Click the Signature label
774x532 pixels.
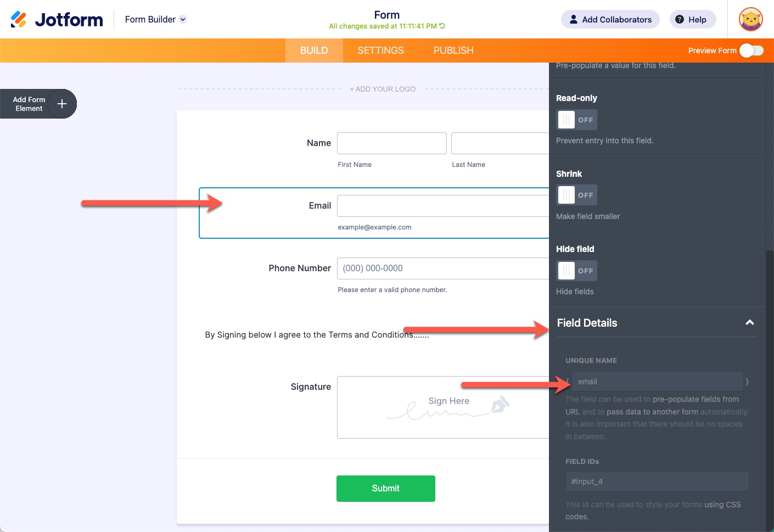click(x=311, y=387)
